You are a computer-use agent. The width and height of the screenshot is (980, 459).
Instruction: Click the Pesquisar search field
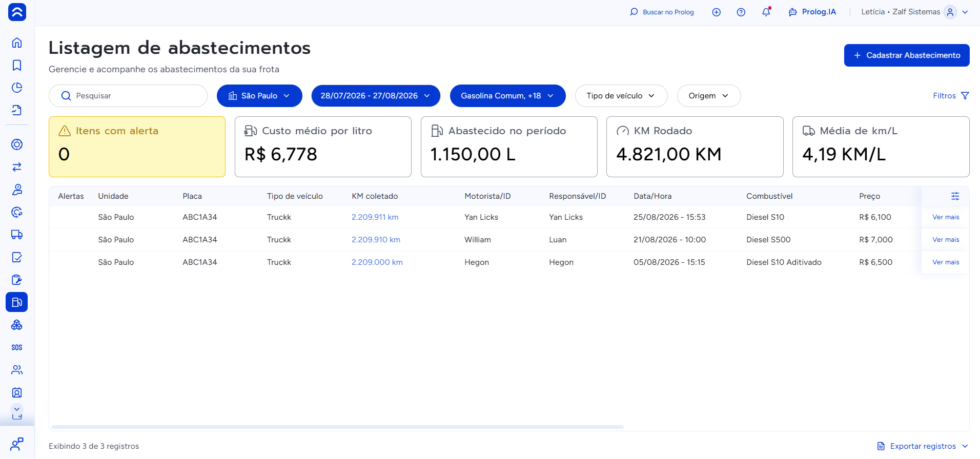click(128, 96)
